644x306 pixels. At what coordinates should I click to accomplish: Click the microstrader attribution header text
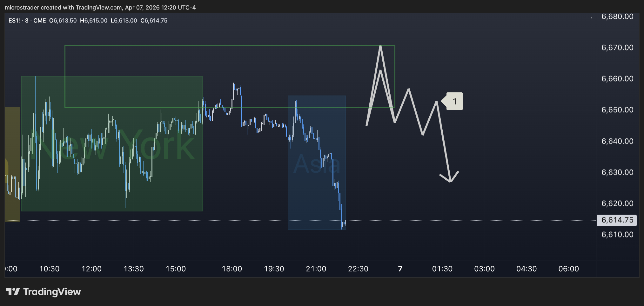click(100, 7)
